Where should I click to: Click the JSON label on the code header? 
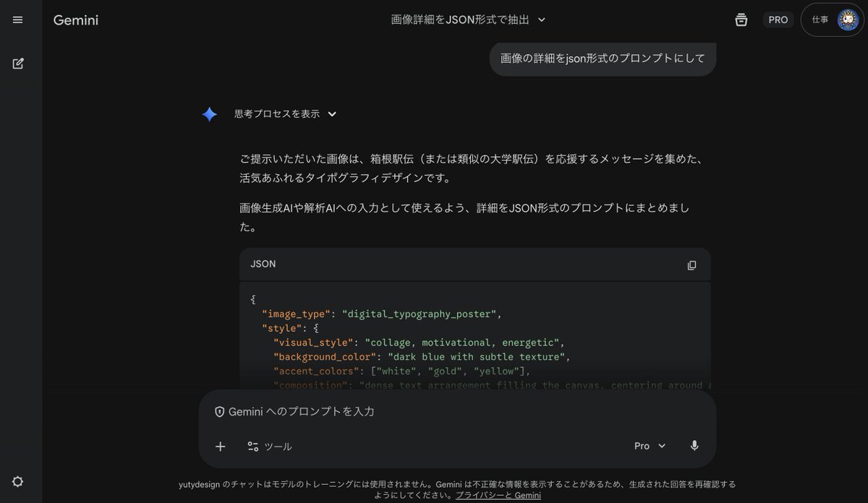click(263, 264)
